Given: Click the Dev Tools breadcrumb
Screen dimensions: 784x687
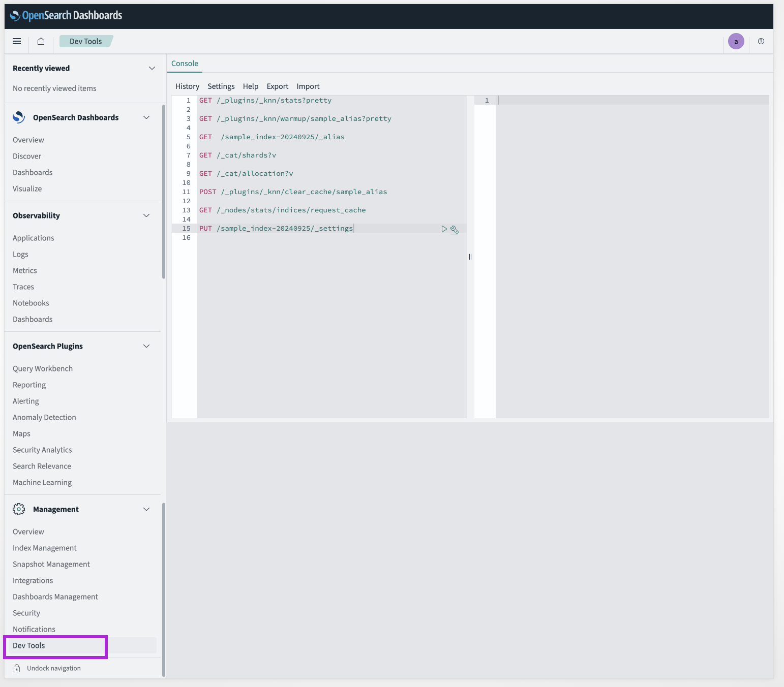Looking at the screenshot, I should point(86,41).
